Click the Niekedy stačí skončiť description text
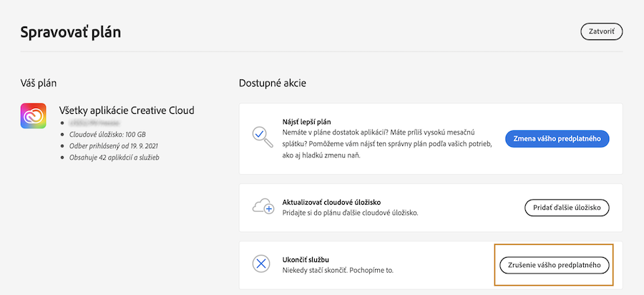 339,271
